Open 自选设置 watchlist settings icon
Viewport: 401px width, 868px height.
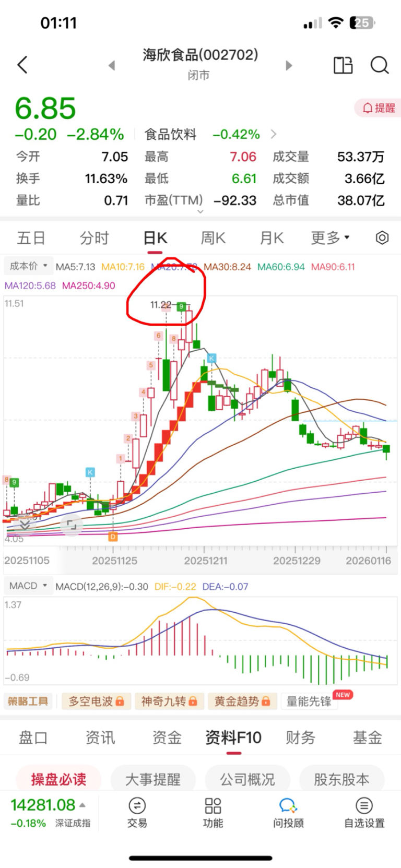364,812
